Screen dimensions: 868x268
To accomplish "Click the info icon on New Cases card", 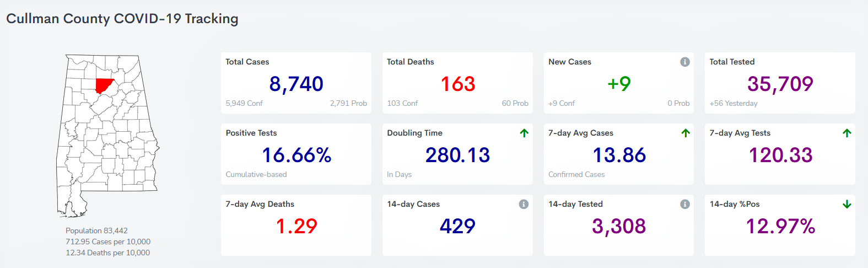I will click(x=685, y=62).
